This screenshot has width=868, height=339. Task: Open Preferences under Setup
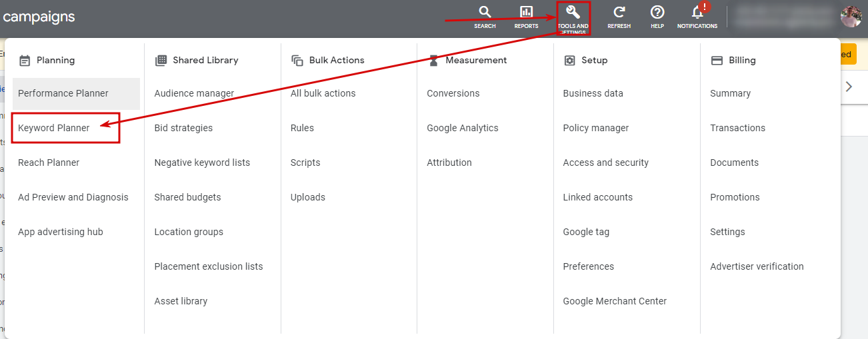[589, 266]
